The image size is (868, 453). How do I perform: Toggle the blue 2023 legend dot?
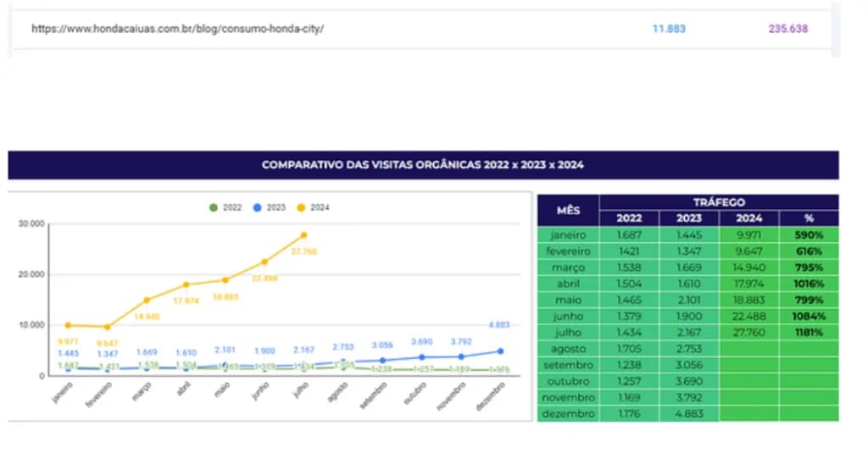(258, 207)
